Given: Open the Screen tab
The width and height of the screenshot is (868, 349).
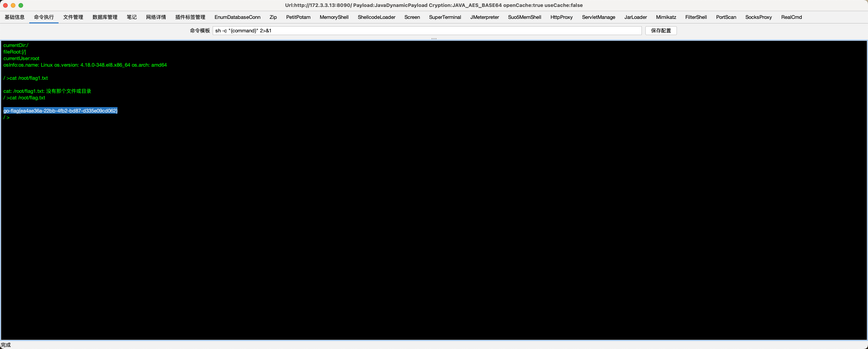Looking at the screenshot, I should (412, 17).
